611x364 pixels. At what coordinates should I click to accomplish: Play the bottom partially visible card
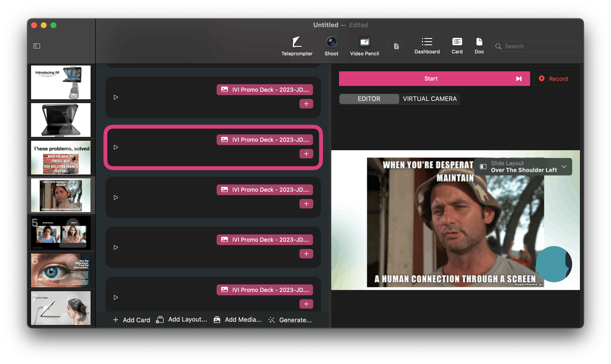click(x=116, y=298)
